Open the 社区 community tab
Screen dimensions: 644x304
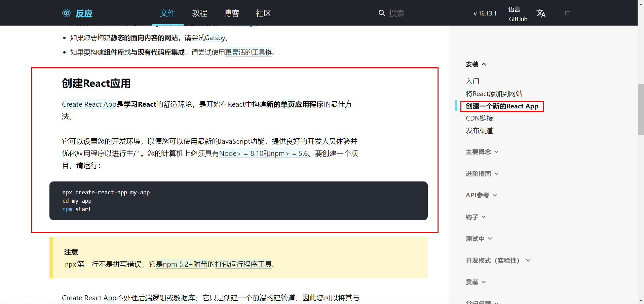pyautogui.click(x=263, y=13)
